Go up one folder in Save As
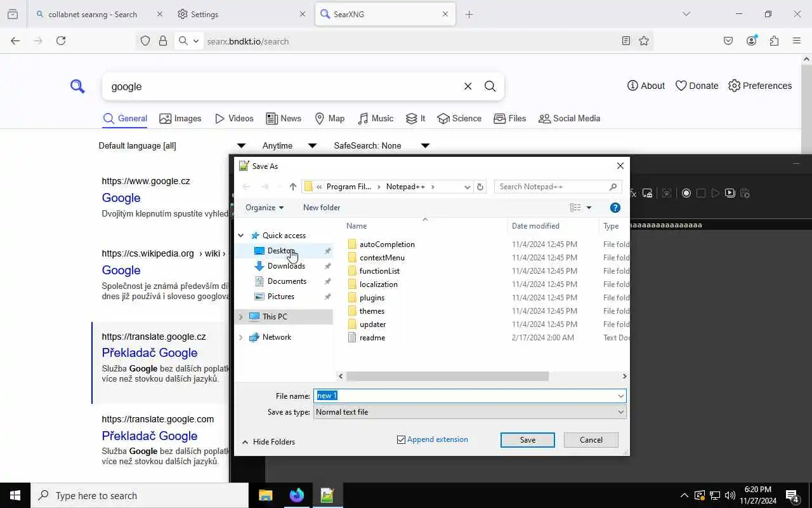This screenshot has width=812, height=508. click(x=292, y=187)
